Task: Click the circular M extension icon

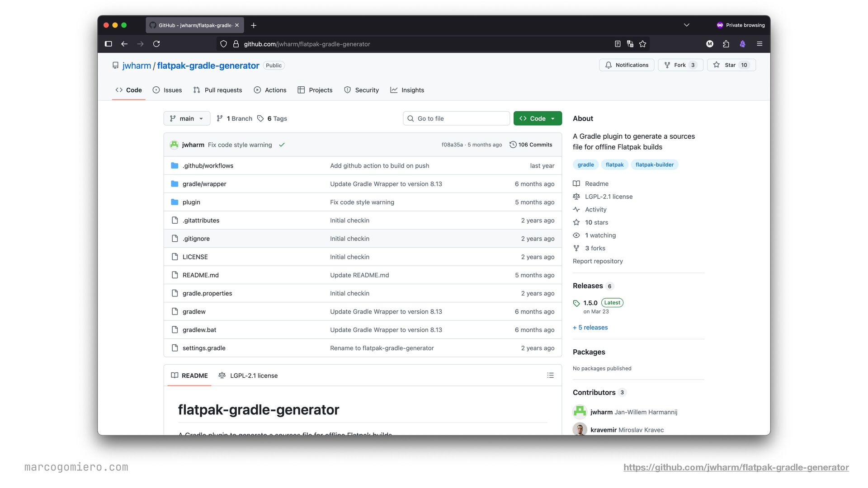Action: tap(710, 44)
